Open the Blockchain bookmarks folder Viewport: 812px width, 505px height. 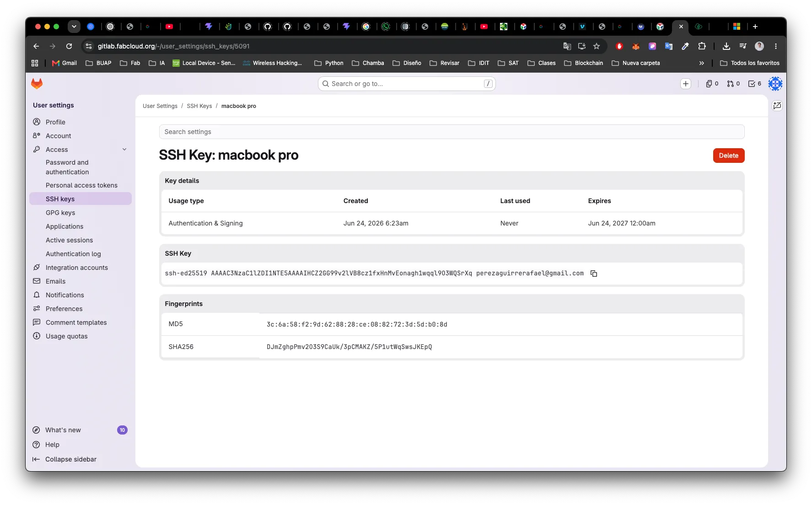tap(584, 63)
